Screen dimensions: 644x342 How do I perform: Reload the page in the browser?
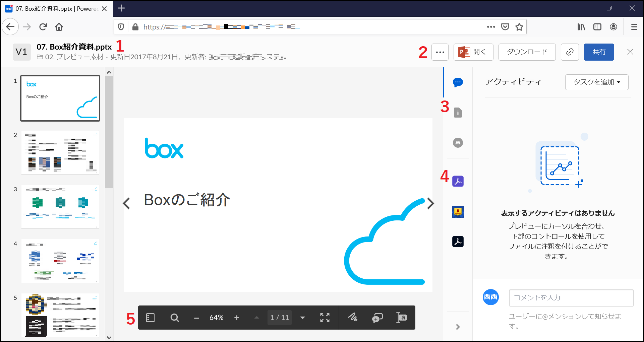pos(43,27)
